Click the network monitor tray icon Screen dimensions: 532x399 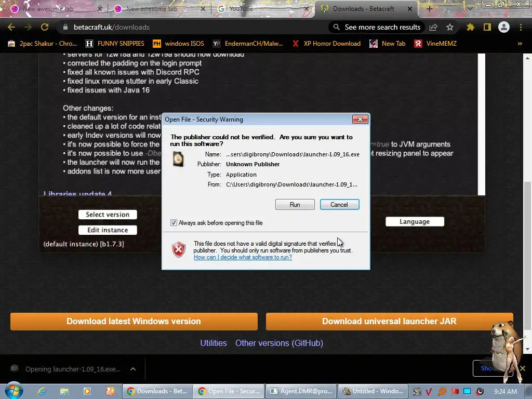click(x=467, y=392)
